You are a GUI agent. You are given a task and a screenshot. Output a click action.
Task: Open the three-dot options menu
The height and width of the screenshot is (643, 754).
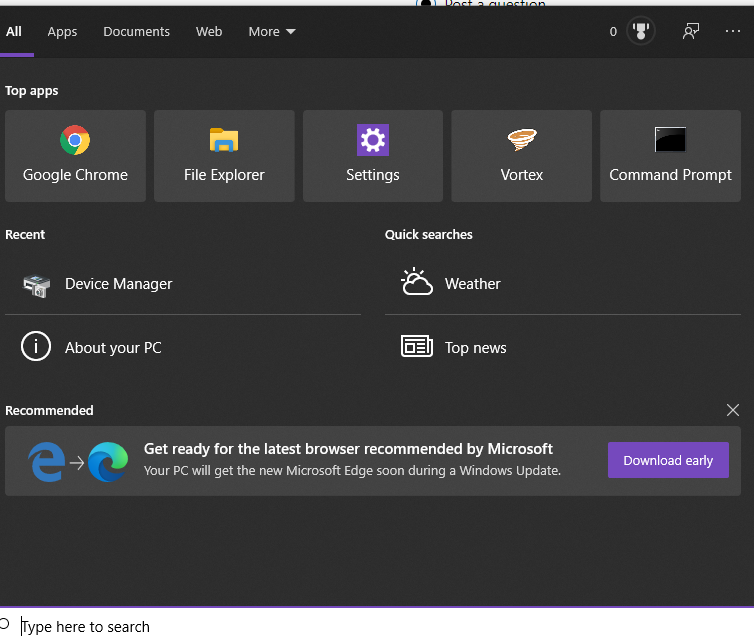point(733,31)
